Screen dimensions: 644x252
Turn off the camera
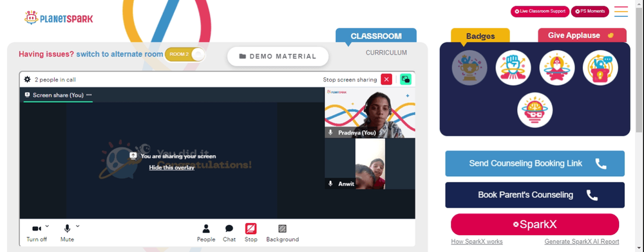coord(37,233)
